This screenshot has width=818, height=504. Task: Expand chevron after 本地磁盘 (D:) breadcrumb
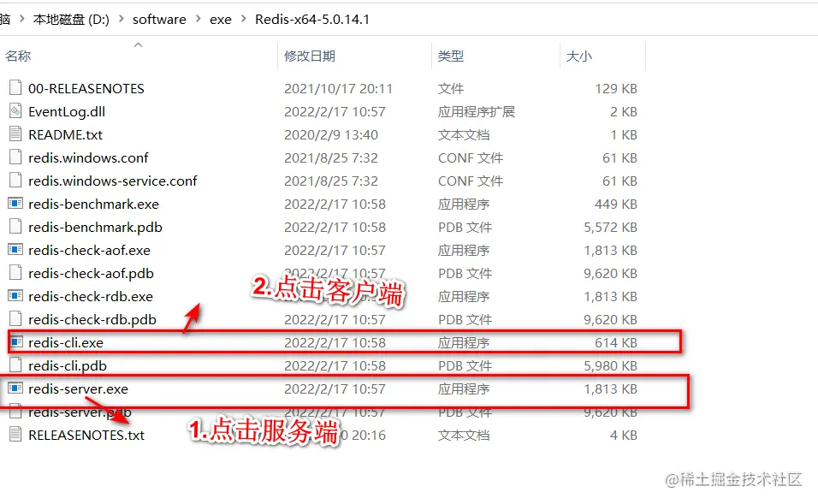pos(121,19)
